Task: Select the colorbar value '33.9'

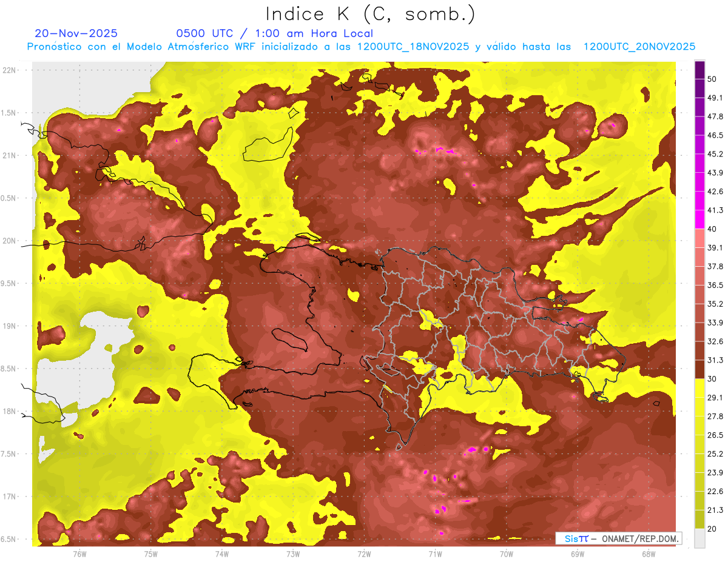Action: click(715, 323)
